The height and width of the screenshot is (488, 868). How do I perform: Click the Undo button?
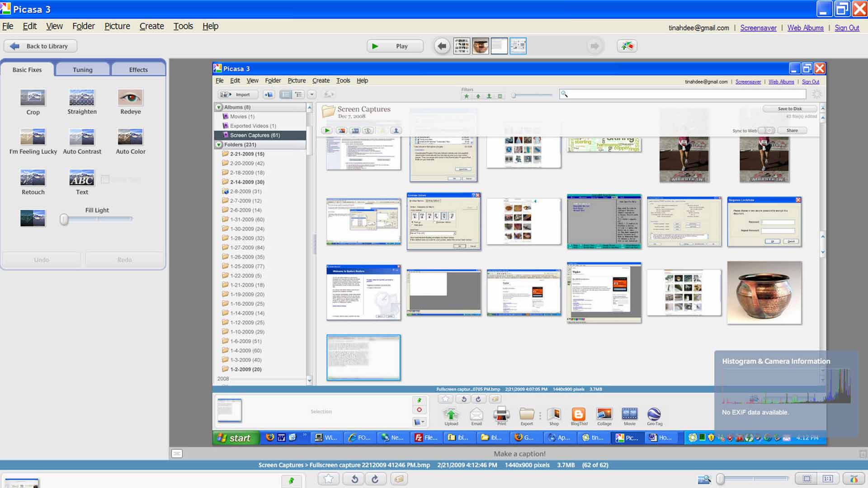[42, 260]
